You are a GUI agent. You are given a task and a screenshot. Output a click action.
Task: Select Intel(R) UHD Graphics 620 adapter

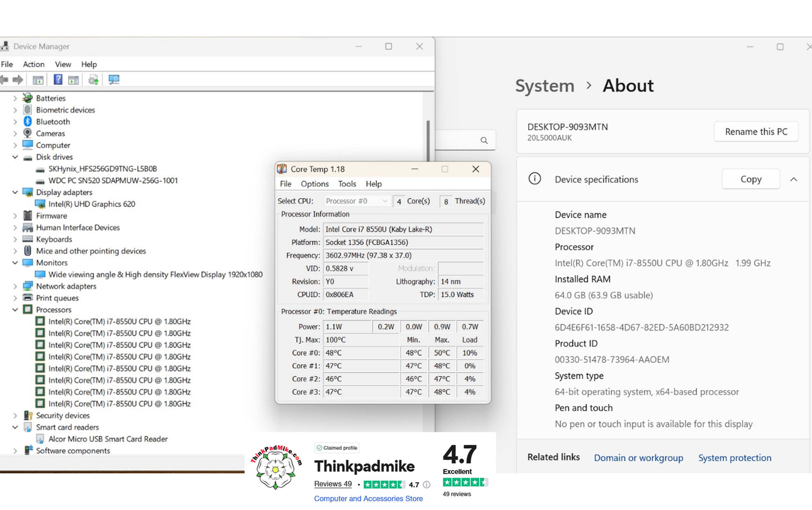[x=92, y=204]
